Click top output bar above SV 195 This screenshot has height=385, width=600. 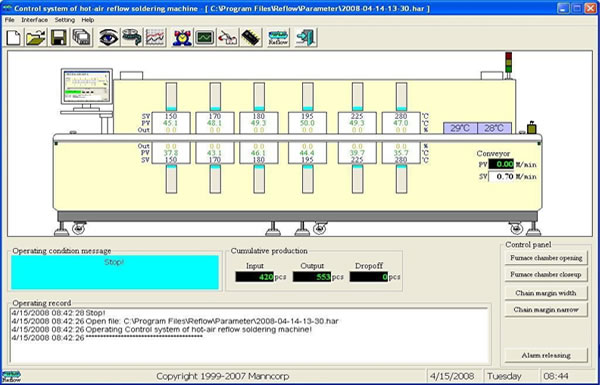[x=308, y=96]
